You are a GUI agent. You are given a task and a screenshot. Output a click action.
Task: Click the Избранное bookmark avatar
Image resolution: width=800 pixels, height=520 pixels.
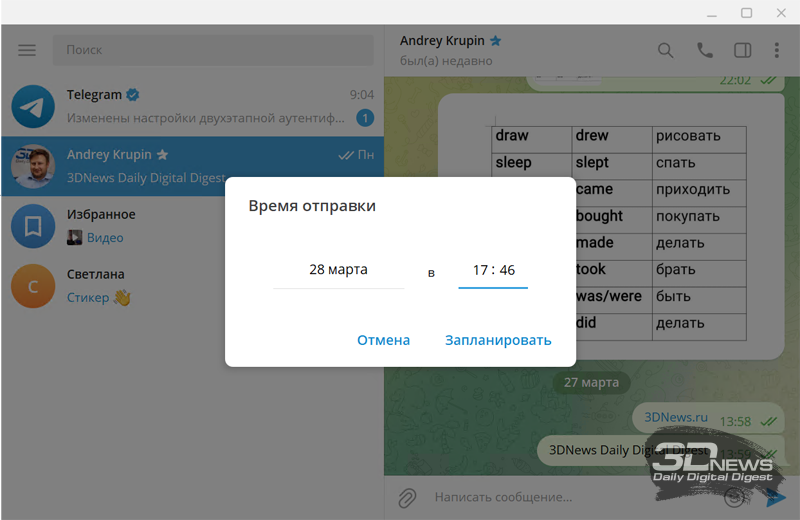tap(33, 226)
